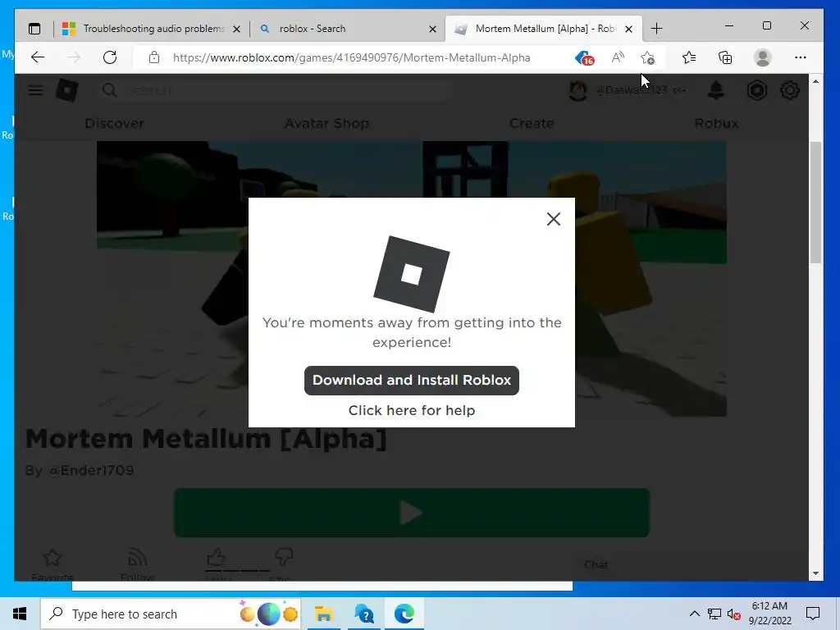Open the Robux nav link

coord(716,123)
